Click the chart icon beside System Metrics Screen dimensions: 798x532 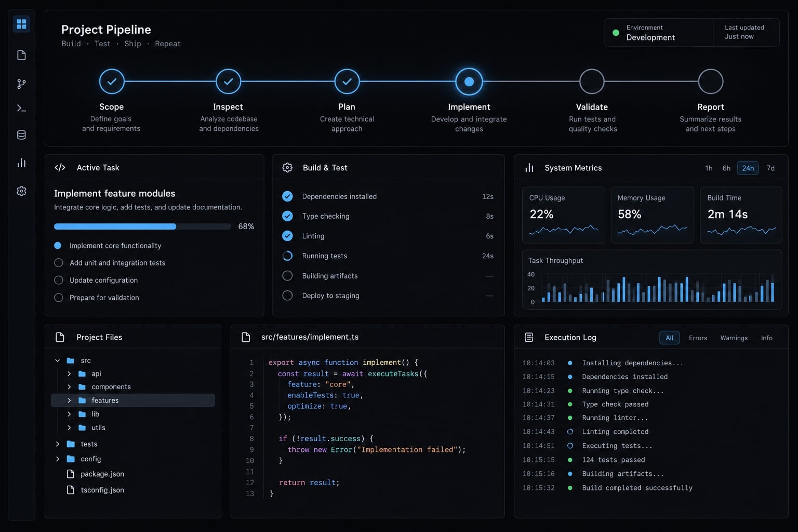point(529,168)
